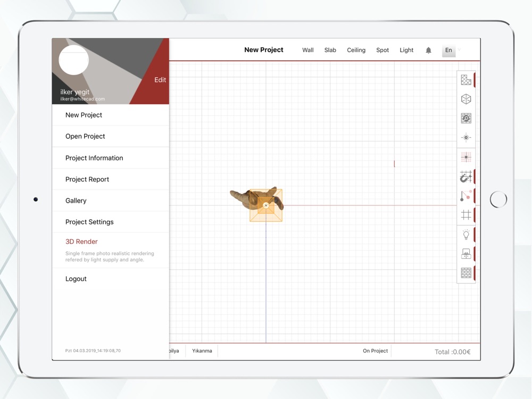Image resolution: width=532 pixels, height=399 pixels.
Task: Toggle the grid lines display
Action: click(x=466, y=215)
